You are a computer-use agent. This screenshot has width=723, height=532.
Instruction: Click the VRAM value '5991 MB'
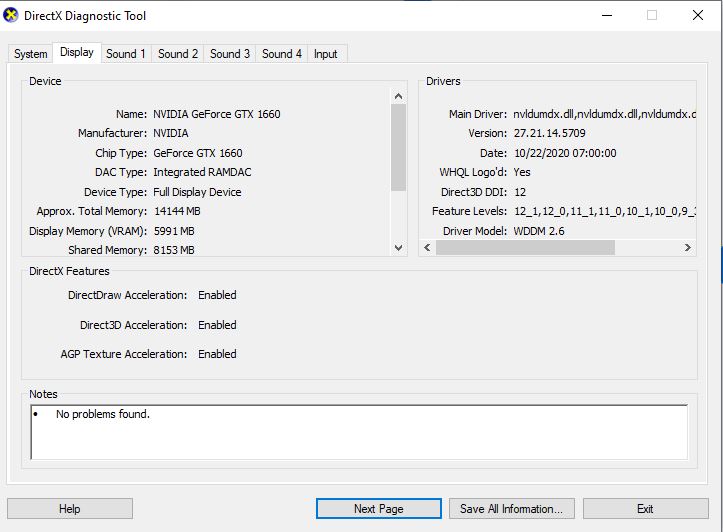click(174, 231)
